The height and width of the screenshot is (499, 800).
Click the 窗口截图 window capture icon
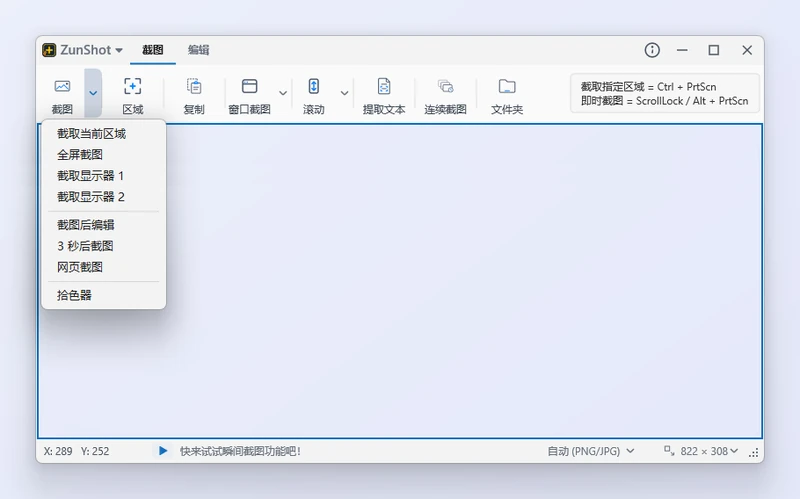point(249,86)
